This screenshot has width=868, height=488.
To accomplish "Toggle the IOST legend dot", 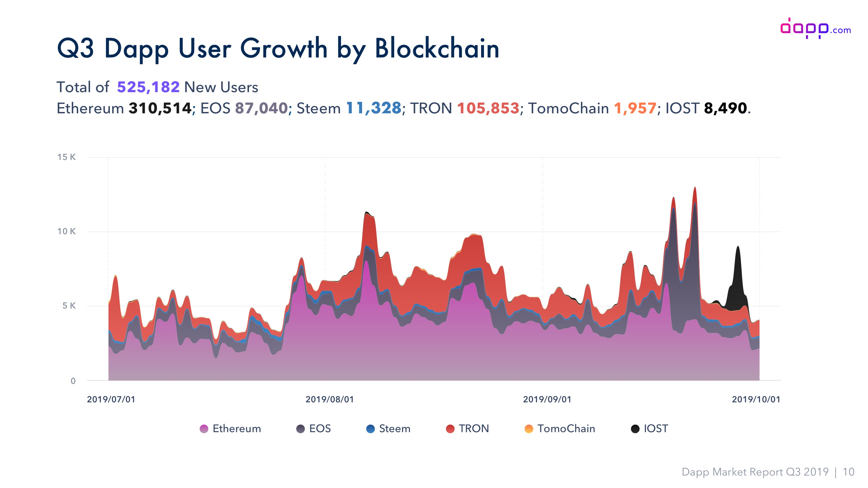I will click(635, 429).
